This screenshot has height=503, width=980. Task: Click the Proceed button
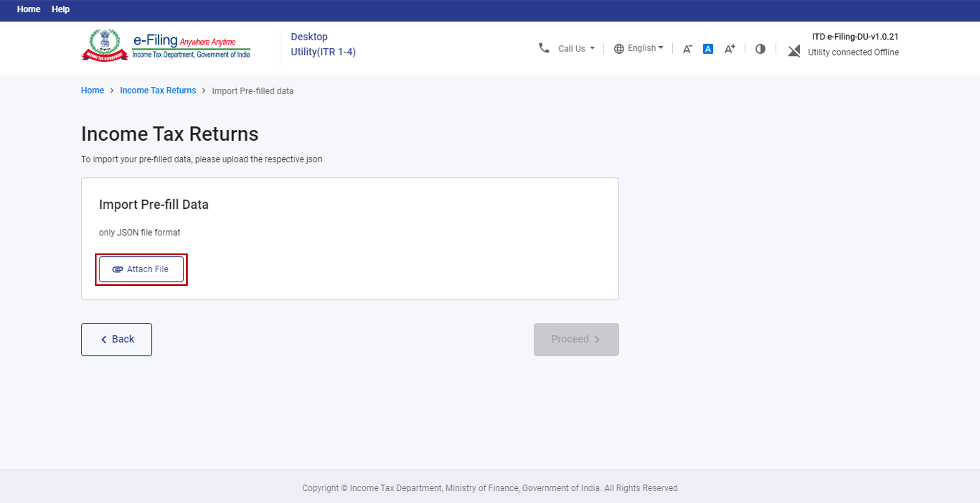[x=576, y=339]
